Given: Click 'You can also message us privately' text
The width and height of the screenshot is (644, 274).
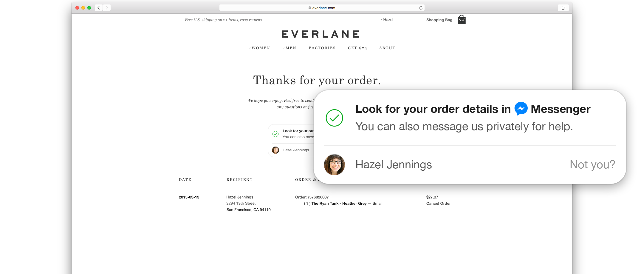Looking at the screenshot, I should tap(464, 127).
